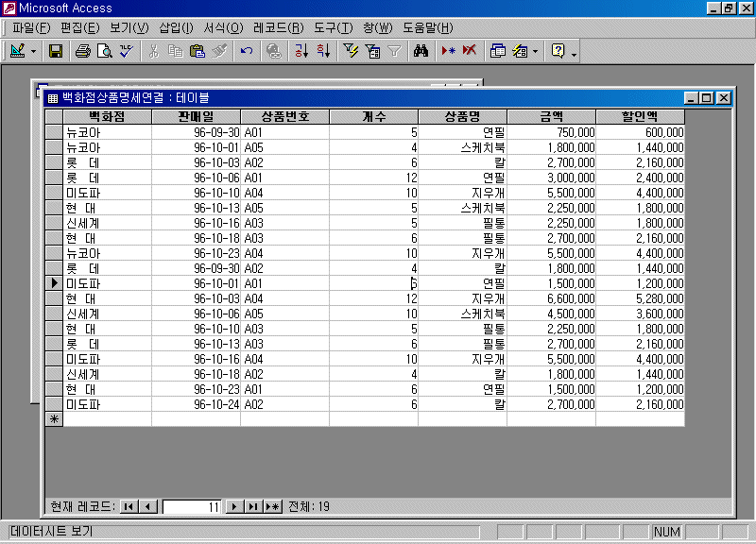This screenshot has height=544, width=756.
Task: Click the new record navigation button
Action: 273,506
